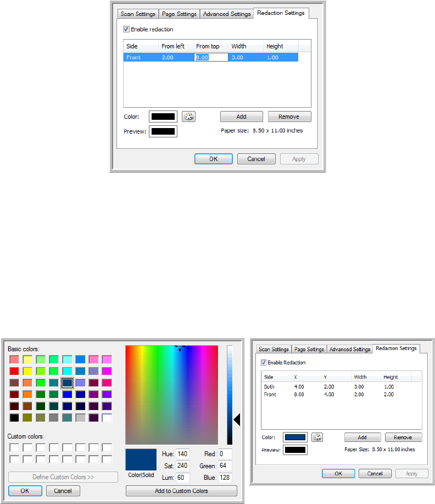
Task: Select white basic color swatch
Action: pos(107,418)
